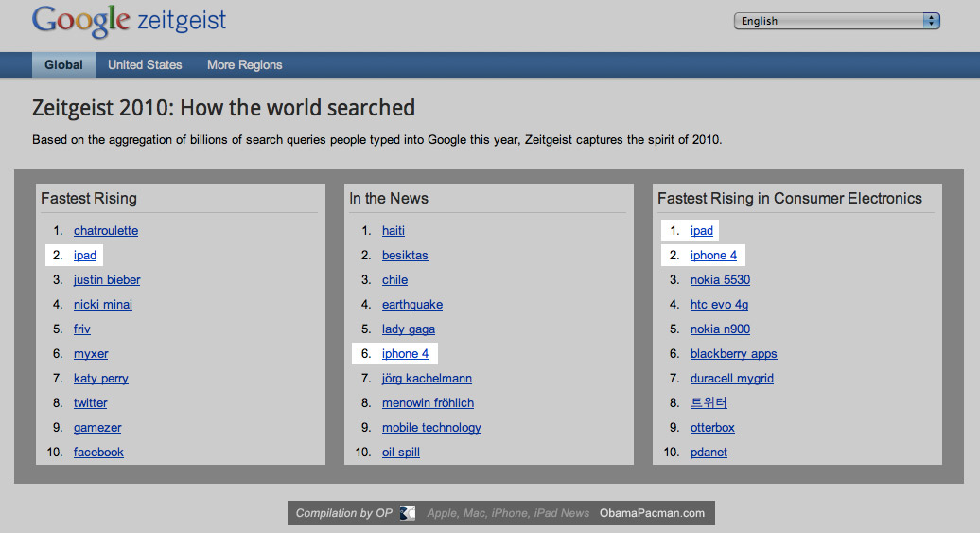Click the oil spill link
The height and width of the screenshot is (533, 980).
401,453
